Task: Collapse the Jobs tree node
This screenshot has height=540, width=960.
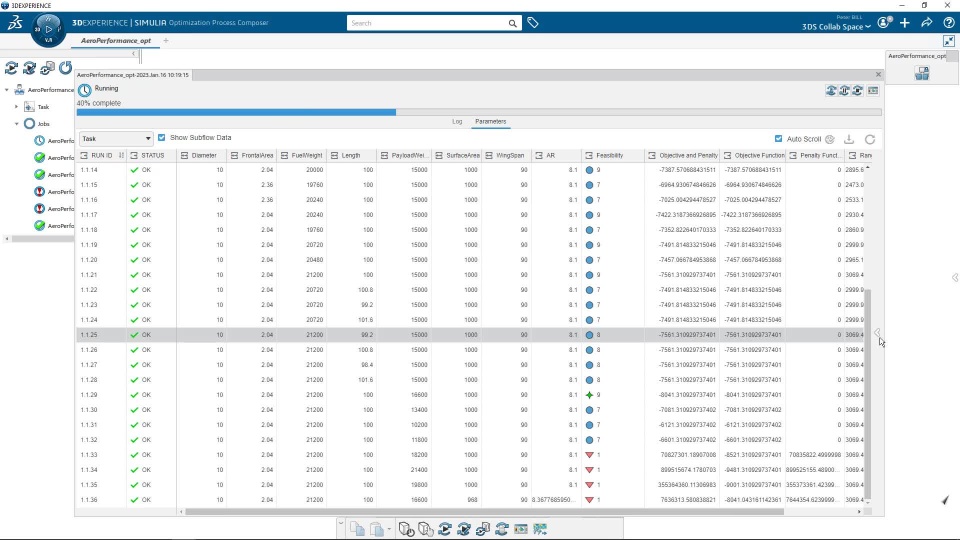Action: pos(17,124)
